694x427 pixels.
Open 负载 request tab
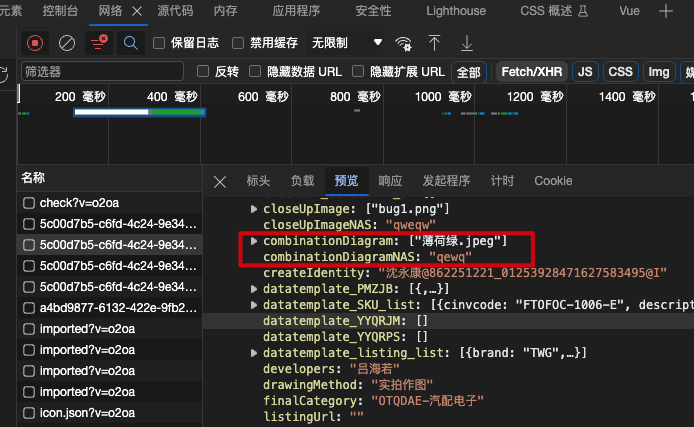(302, 181)
